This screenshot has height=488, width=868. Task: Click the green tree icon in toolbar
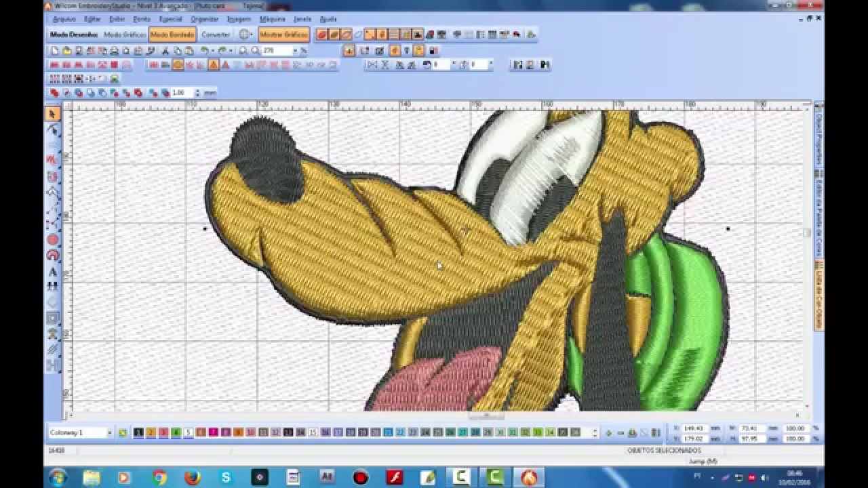532,34
